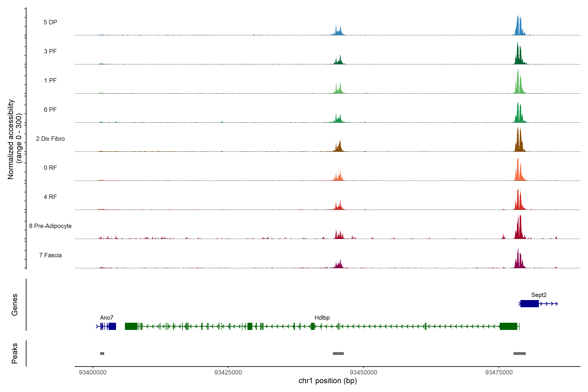Click the chr1 position axis title
The height and width of the screenshot is (392, 588).
327,381
